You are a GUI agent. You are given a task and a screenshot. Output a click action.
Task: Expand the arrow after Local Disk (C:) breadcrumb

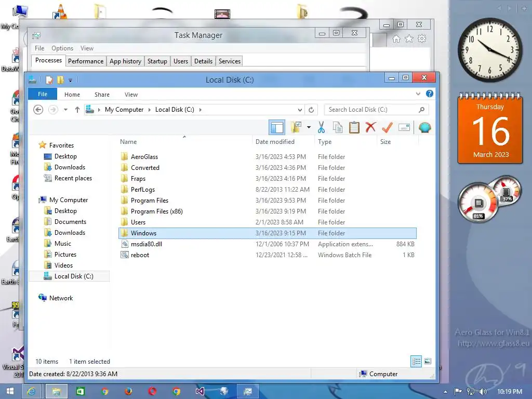(200, 110)
